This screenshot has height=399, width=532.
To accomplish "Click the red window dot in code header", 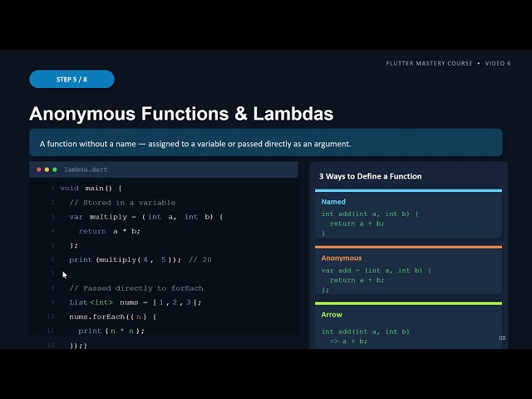I will point(39,170).
